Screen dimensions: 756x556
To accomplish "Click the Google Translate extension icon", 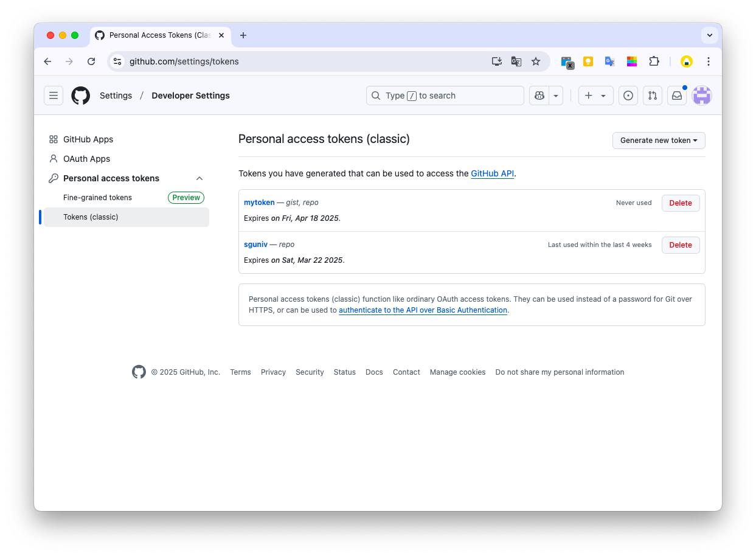I will click(610, 61).
